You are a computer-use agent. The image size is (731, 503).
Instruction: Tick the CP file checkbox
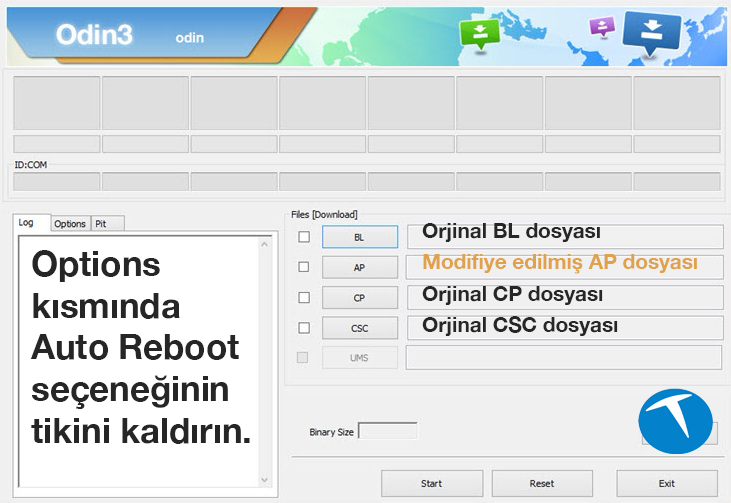[304, 297]
